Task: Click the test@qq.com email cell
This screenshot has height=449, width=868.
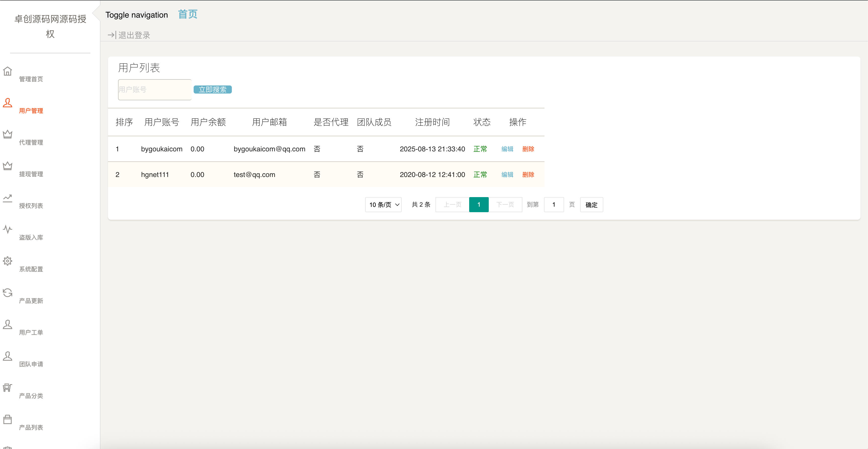Action: [254, 175]
